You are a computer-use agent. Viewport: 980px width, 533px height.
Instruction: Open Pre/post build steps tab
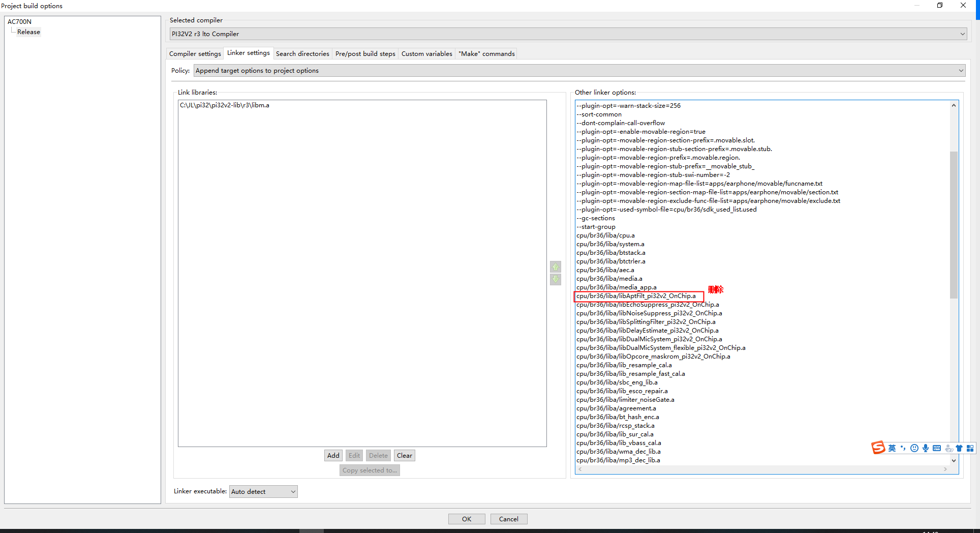tap(365, 53)
